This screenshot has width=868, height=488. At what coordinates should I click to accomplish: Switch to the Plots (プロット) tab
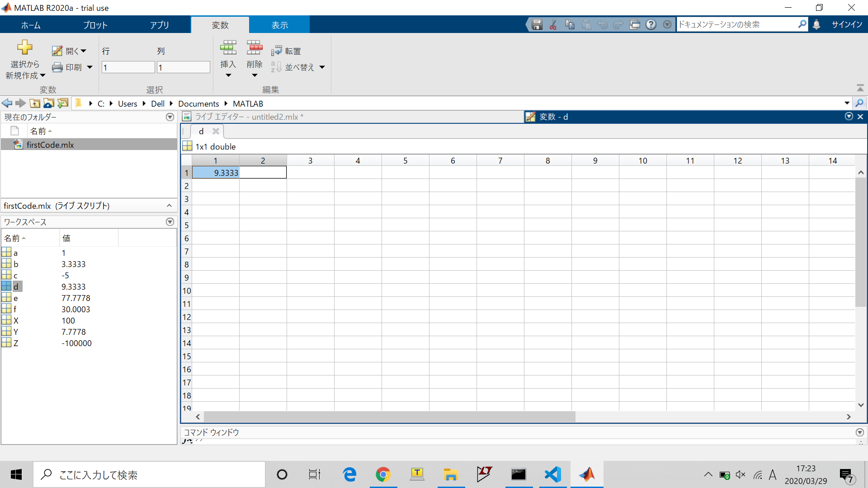95,25
